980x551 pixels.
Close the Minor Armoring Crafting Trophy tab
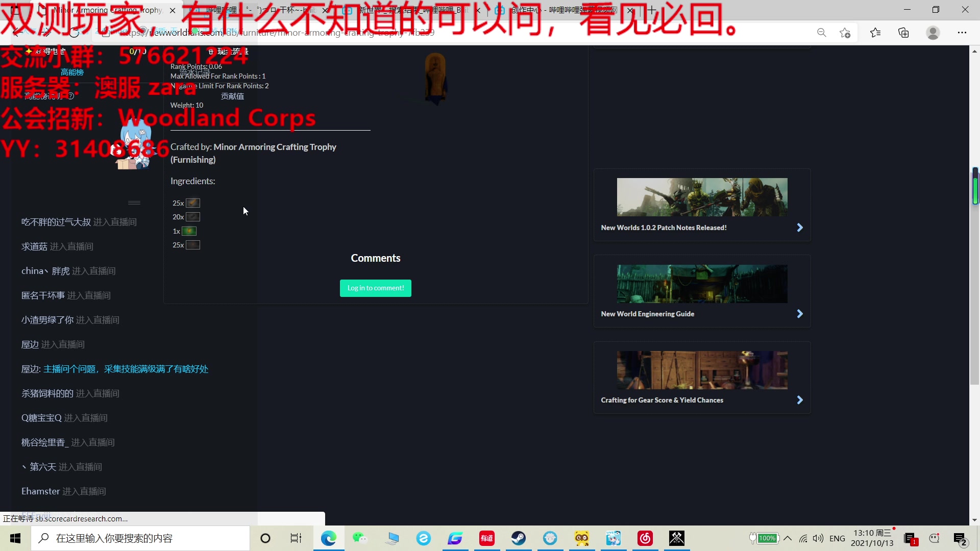(173, 10)
